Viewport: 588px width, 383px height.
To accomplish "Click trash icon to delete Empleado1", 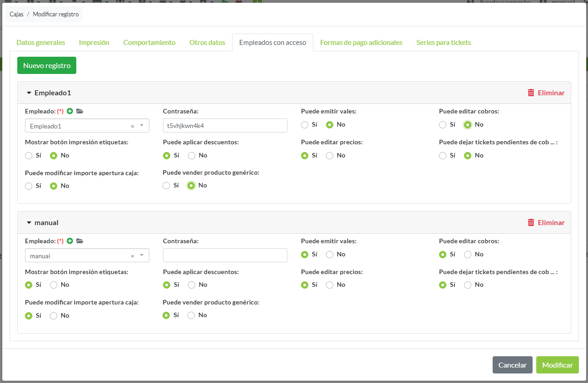I will pyautogui.click(x=531, y=93).
